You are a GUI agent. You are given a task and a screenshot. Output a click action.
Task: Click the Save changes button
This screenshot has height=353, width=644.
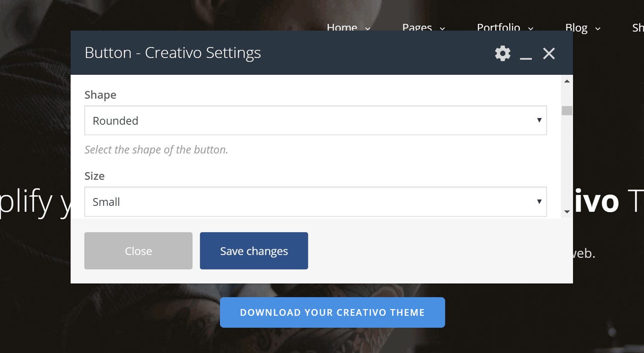254,251
